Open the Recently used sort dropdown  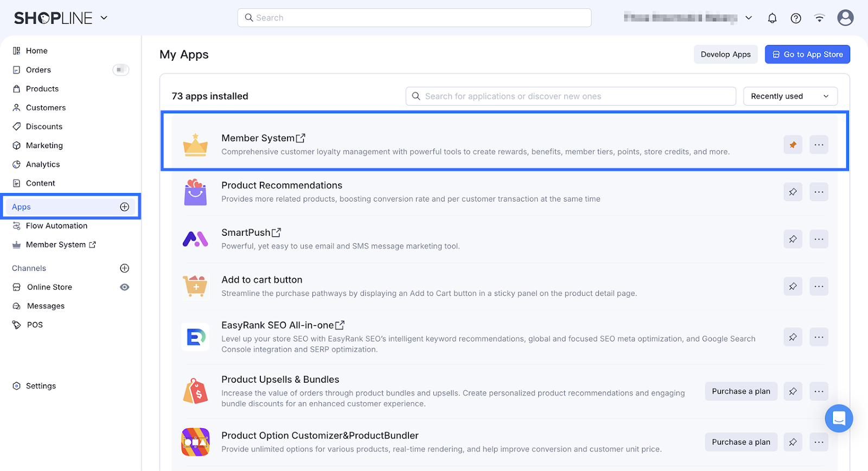click(x=790, y=96)
